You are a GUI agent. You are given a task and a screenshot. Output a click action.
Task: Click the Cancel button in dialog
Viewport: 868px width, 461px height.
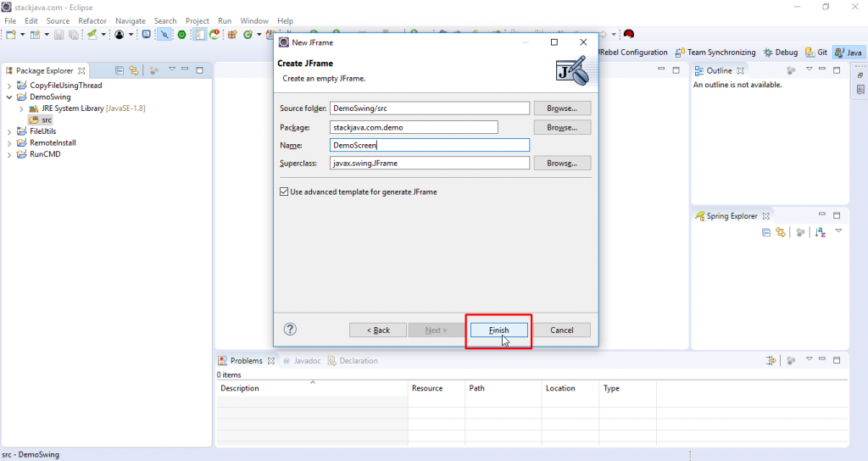562,330
